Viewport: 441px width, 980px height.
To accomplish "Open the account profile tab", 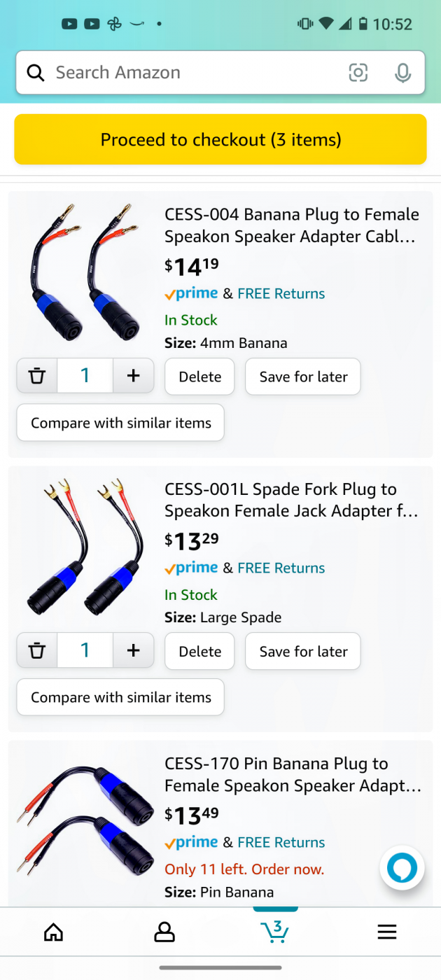I will click(x=164, y=932).
